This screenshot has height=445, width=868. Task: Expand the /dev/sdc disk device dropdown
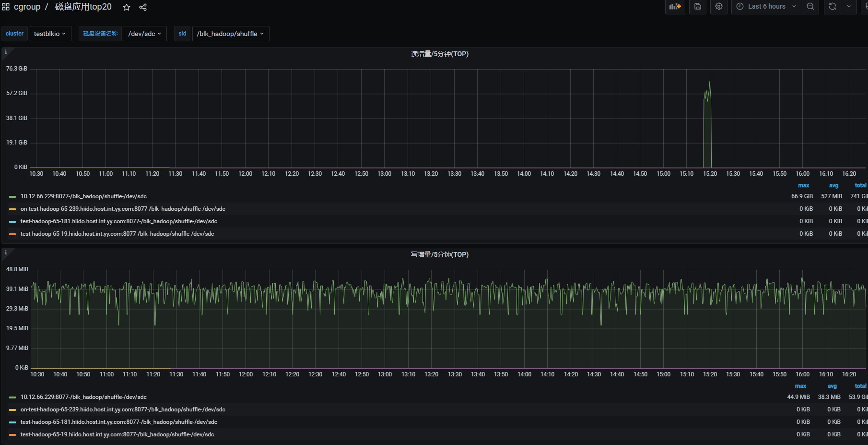(145, 34)
